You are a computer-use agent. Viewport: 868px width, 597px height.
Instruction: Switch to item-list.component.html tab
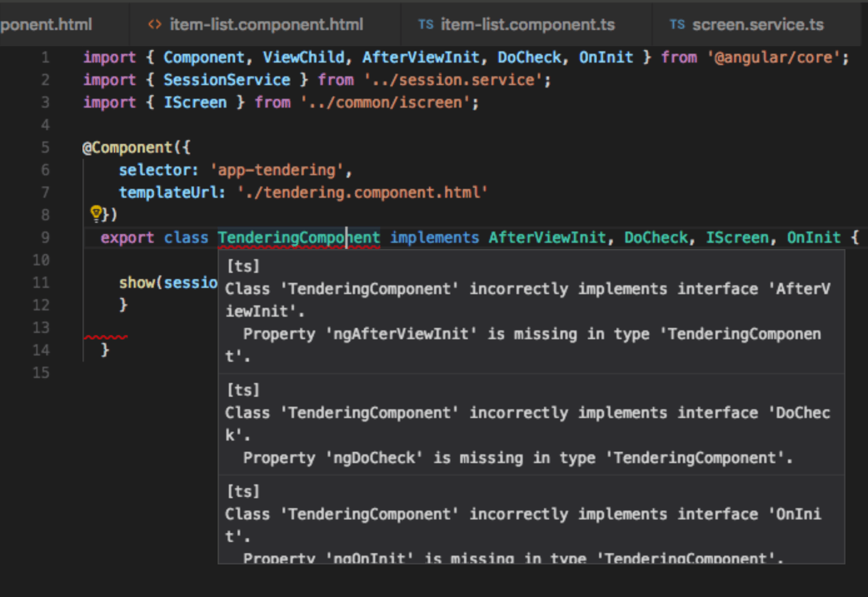pyautogui.click(x=267, y=24)
